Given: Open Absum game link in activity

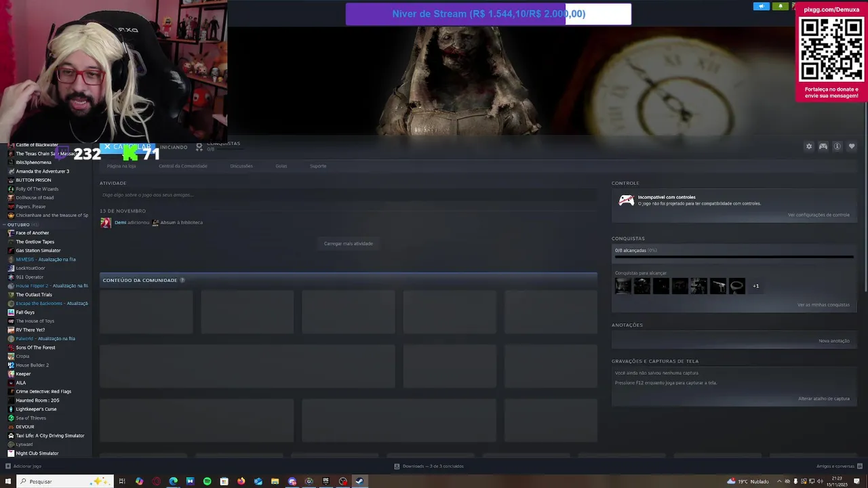Looking at the screenshot, I should pyautogui.click(x=168, y=222).
